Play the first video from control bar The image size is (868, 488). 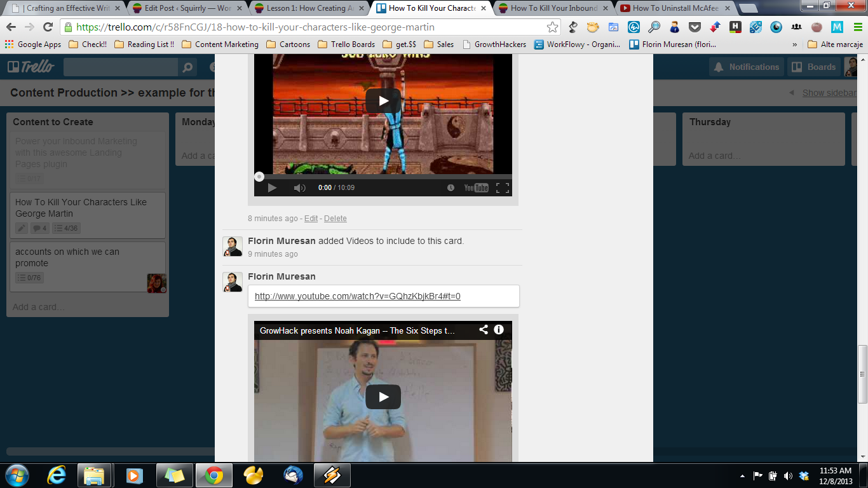coord(272,188)
